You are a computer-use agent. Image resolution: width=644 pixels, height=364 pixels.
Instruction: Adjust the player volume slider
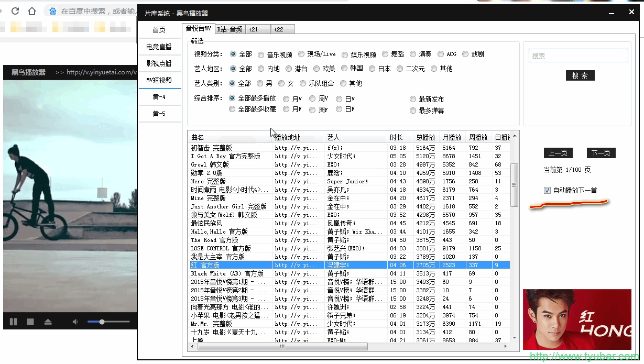tap(108, 322)
